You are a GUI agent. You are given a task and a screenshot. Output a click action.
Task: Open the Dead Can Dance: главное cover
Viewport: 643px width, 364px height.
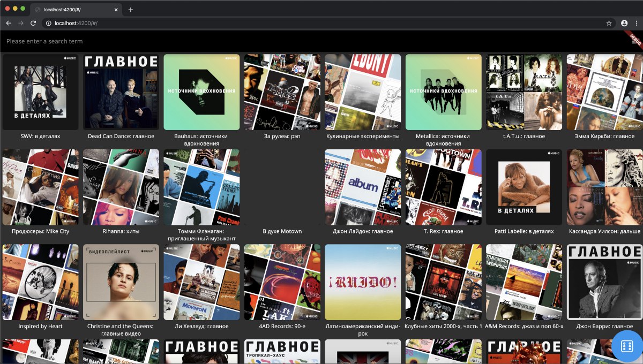click(121, 92)
